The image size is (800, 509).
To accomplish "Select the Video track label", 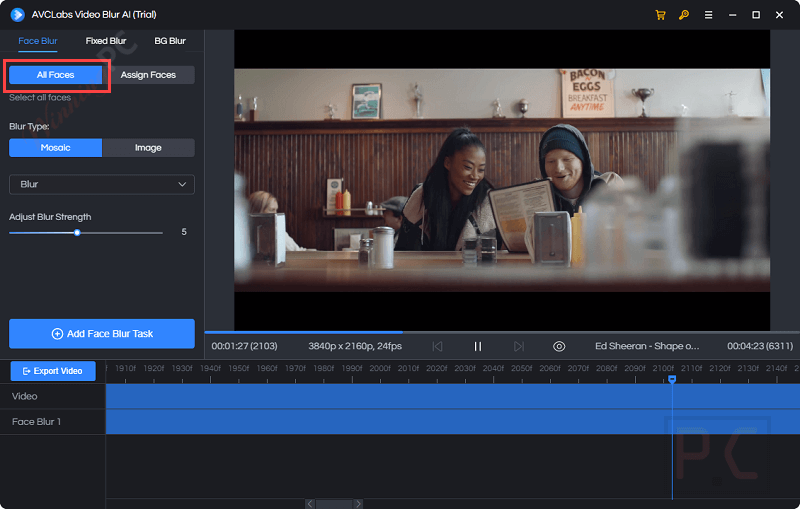I will (24, 396).
